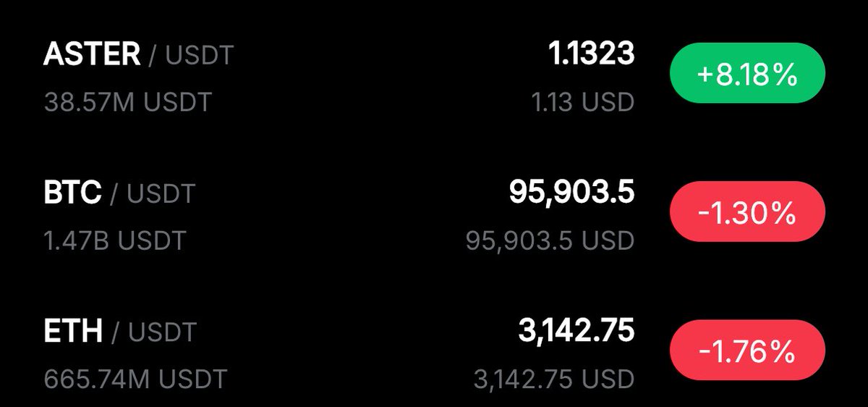
Task: Click the USDT quote label beside ETH
Action: click(162, 332)
